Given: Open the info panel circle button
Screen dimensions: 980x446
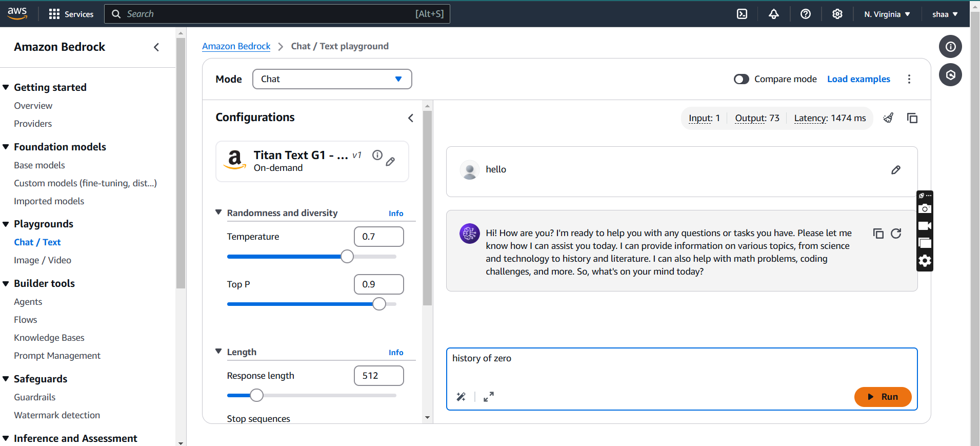Looking at the screenshot, I should point(950,47).
